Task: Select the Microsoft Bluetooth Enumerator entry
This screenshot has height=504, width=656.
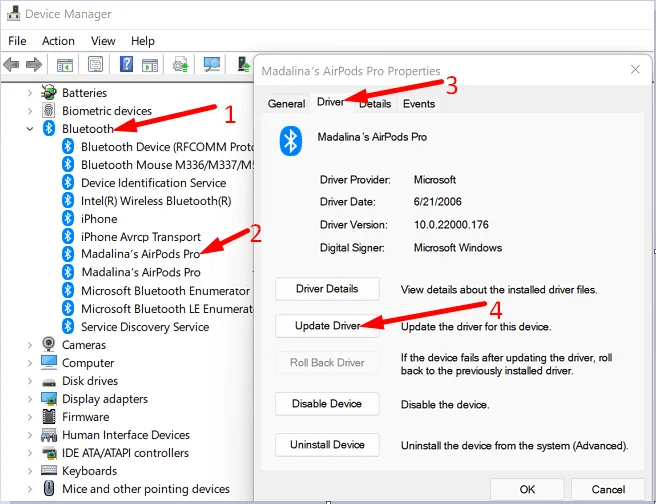Action: (165, 291)
